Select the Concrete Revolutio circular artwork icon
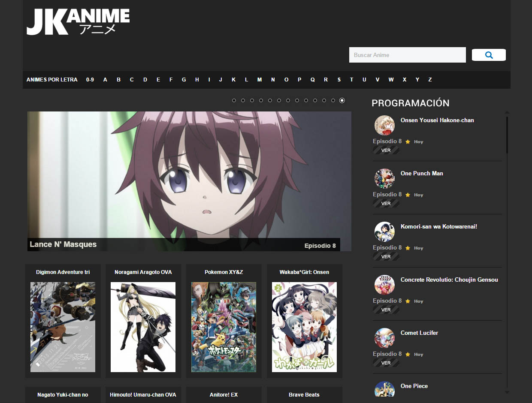Viewport: 532px width, 403px height. [x=384, y=285]
